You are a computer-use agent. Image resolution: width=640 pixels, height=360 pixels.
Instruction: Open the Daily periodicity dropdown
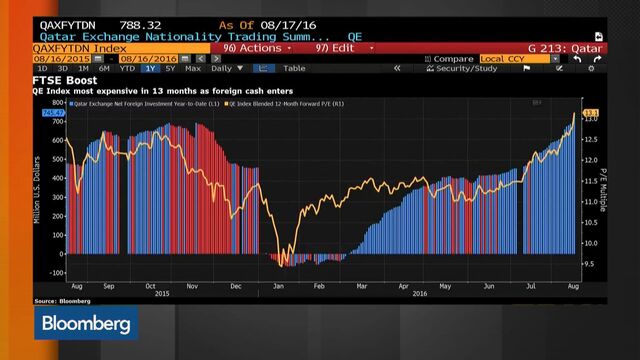(227, 69)
